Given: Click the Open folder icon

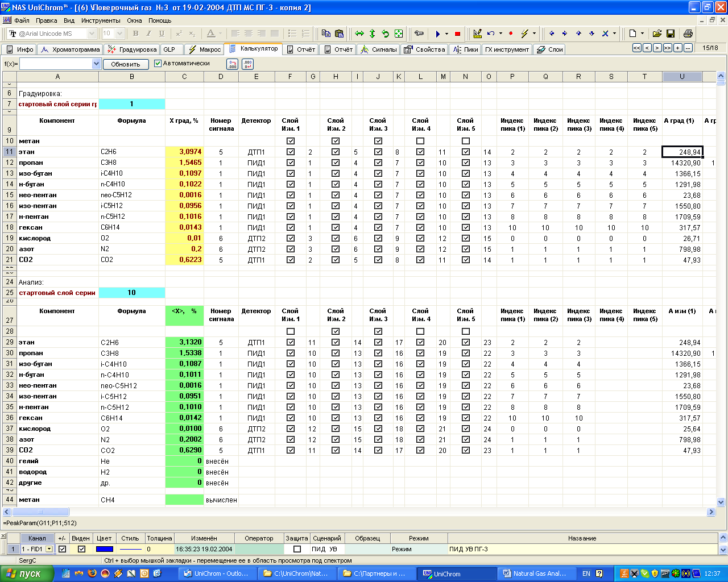Looking at the screenshot, I should click(657, 34).
